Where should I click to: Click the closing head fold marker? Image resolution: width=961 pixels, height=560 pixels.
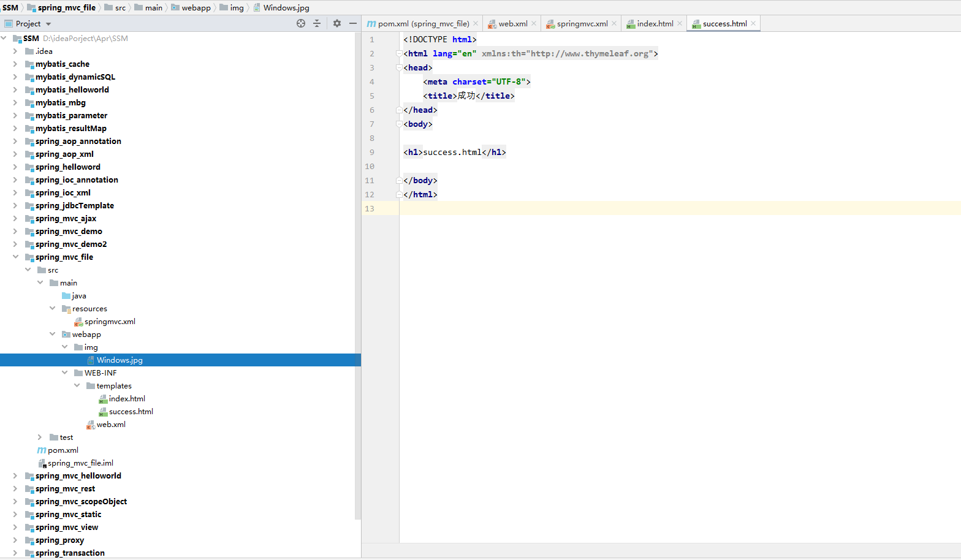399,110
